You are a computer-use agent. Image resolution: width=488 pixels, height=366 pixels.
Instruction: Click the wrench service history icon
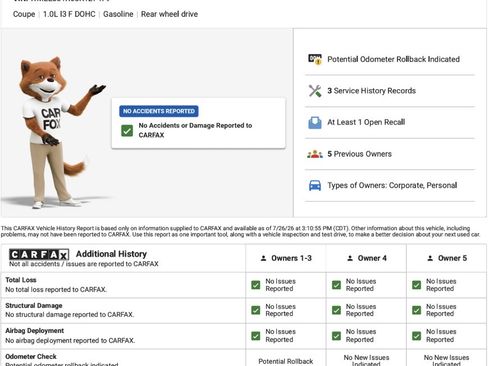pos(315,91)
